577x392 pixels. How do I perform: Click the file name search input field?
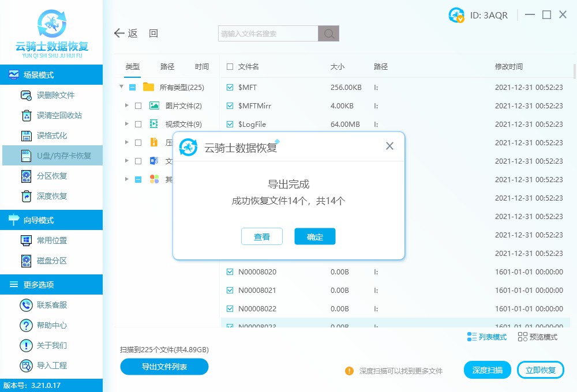(x=265, y=33)
